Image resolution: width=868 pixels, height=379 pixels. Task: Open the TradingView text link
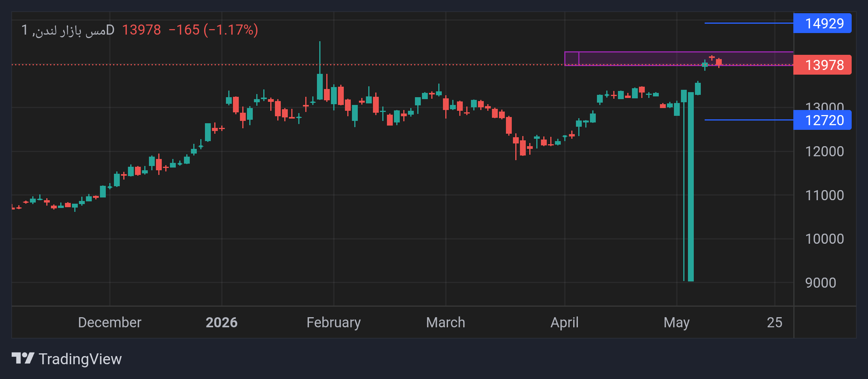tap(80, 359)
